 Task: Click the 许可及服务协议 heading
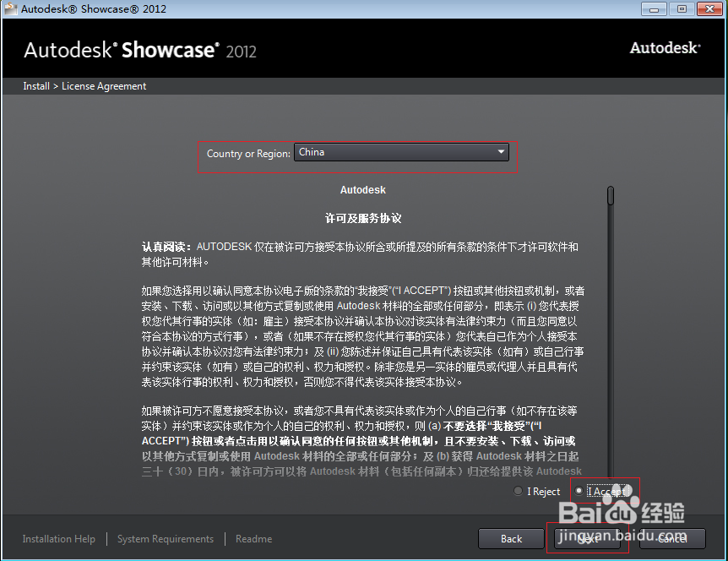click(x=363, y=218)
